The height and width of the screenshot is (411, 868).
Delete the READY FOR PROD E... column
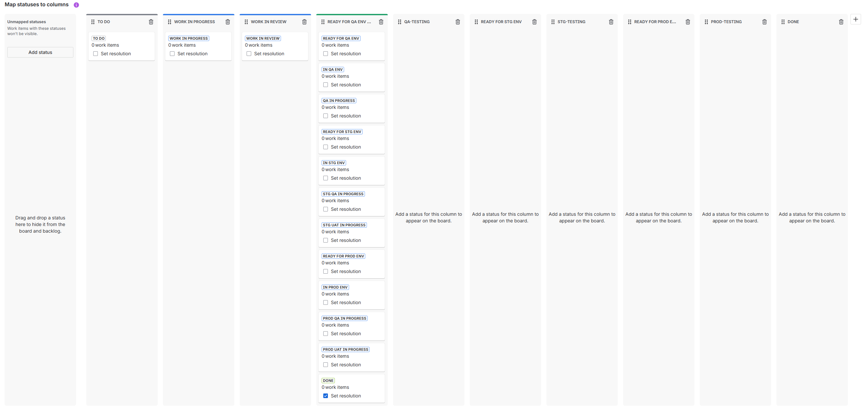click(688, 22)
